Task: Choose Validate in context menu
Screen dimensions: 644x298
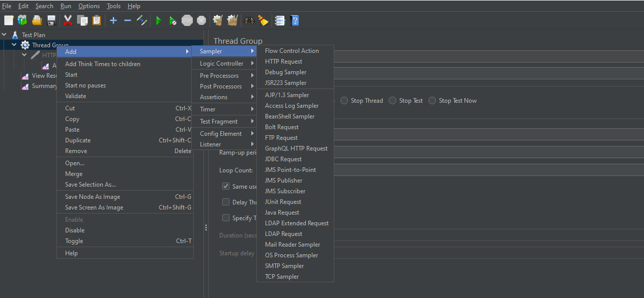Action: [x=125, y=96]
